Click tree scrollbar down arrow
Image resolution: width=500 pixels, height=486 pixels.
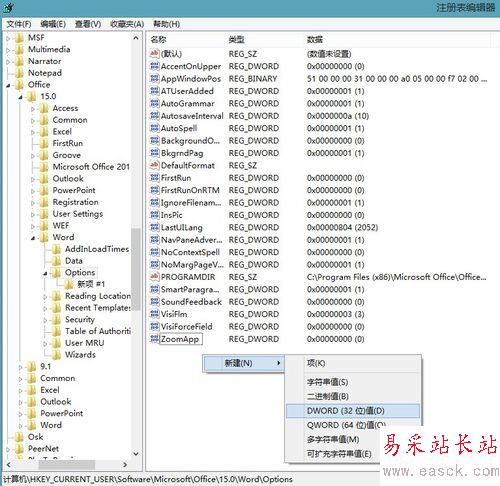[136, 454]
